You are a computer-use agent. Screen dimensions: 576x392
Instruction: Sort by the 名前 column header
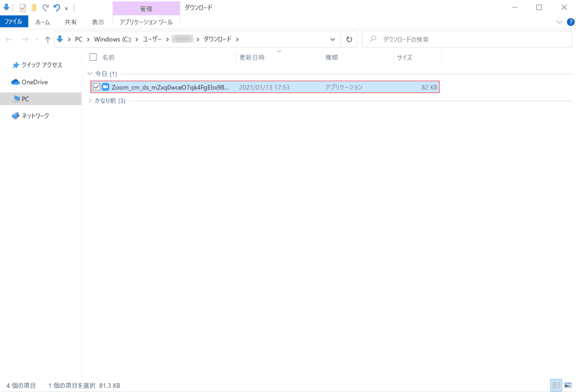[108, 58]
